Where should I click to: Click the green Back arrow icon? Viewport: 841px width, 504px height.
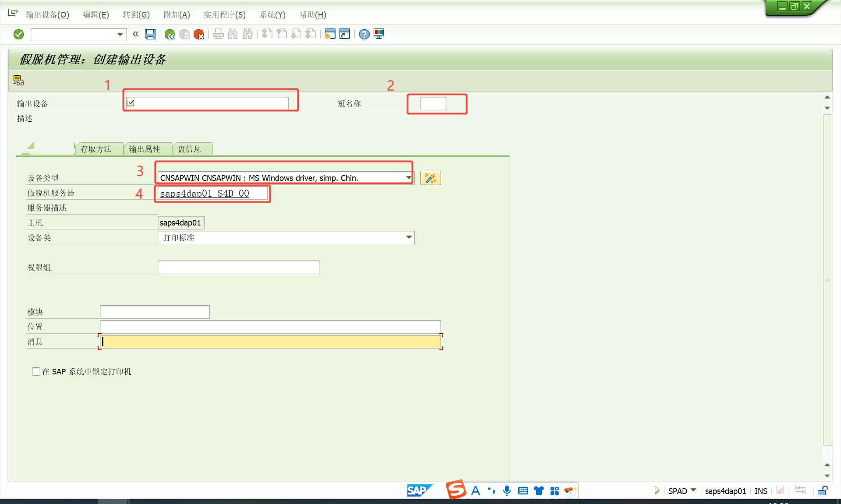170,34
